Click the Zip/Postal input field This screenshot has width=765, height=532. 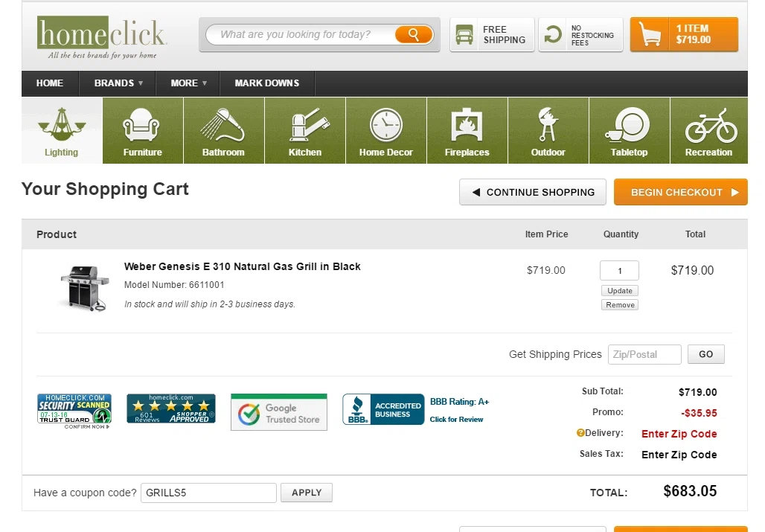point(644,354)
